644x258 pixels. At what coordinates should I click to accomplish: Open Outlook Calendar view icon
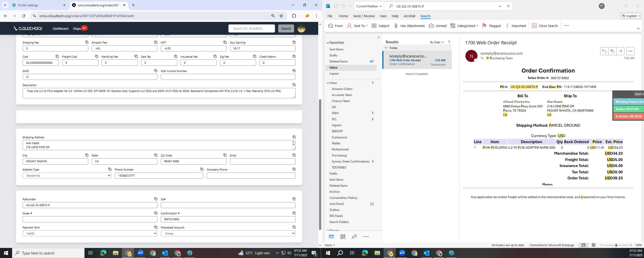(343, 237)
